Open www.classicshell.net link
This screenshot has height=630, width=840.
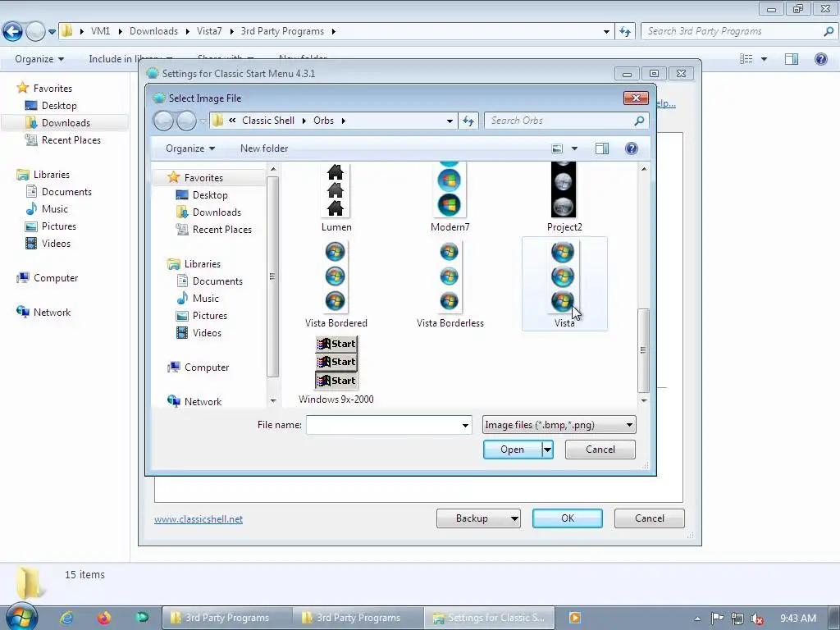(x=199, y=519)
